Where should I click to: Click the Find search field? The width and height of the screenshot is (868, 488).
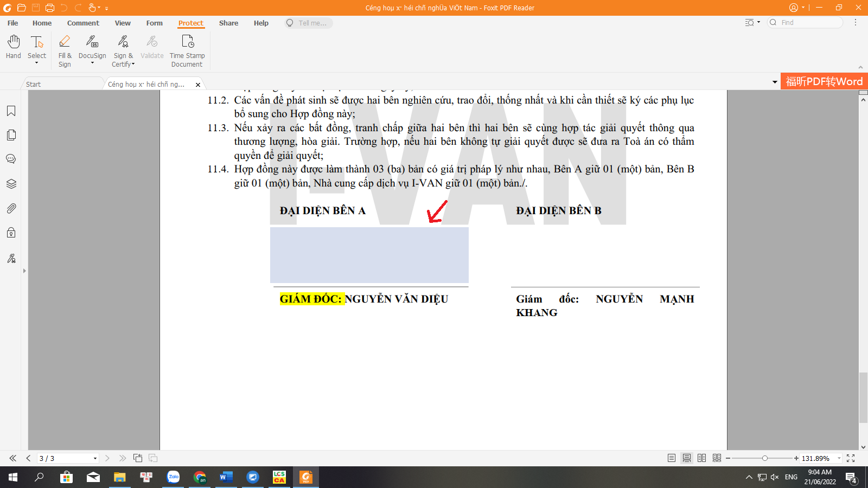809,23
